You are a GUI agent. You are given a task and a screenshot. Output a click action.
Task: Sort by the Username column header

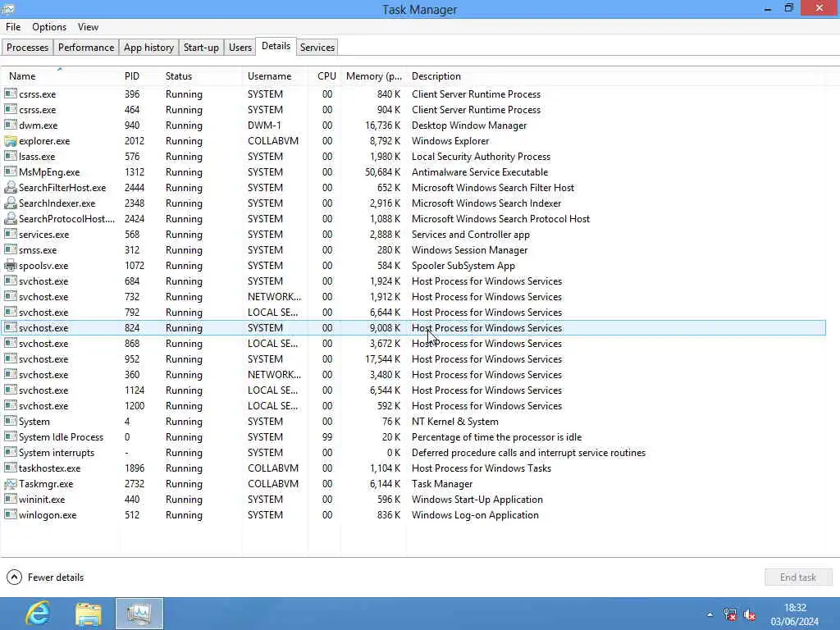[x=276, y=76]
